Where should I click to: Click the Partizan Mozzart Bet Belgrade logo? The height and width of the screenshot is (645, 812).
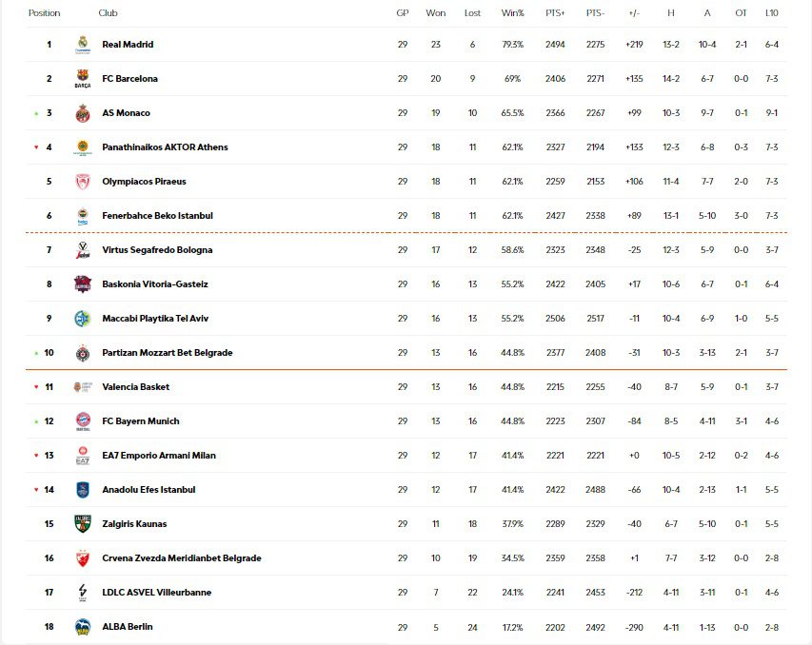pos(83,353)
